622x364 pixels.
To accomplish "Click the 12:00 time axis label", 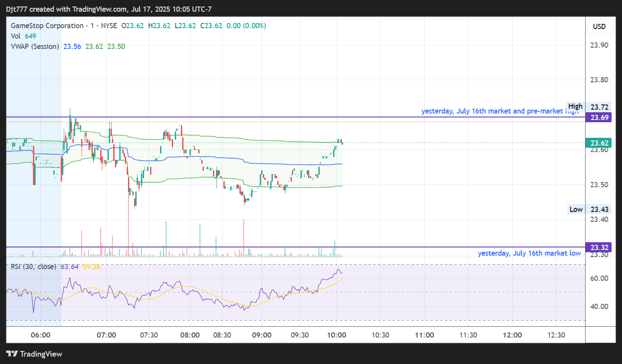I will click(512, 335).
